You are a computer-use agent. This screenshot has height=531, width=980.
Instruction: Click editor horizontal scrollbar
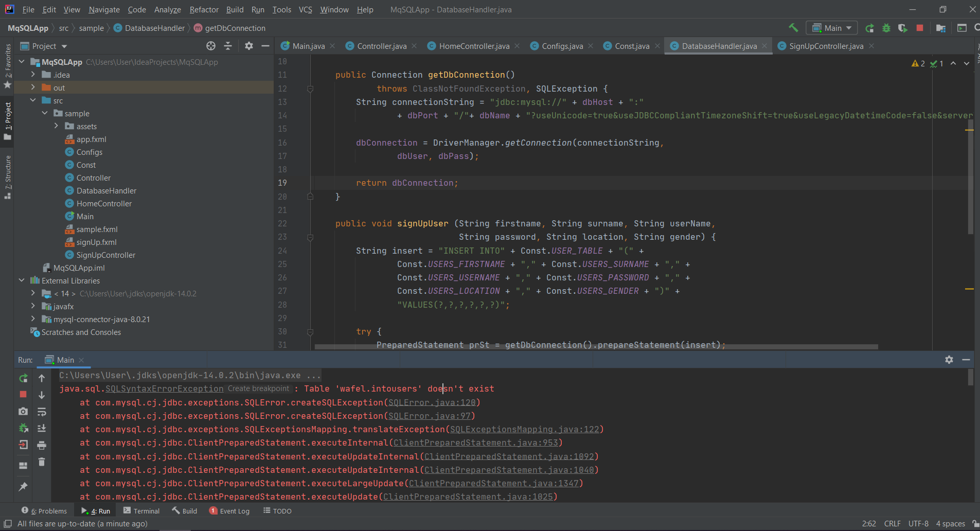(x=596, y=346)
